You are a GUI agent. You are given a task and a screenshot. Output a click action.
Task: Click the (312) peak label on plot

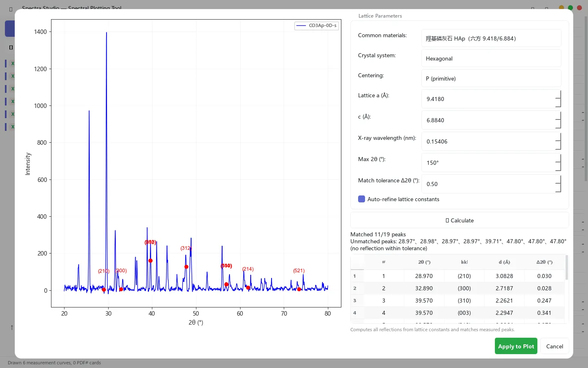click(x=186, y=248)
